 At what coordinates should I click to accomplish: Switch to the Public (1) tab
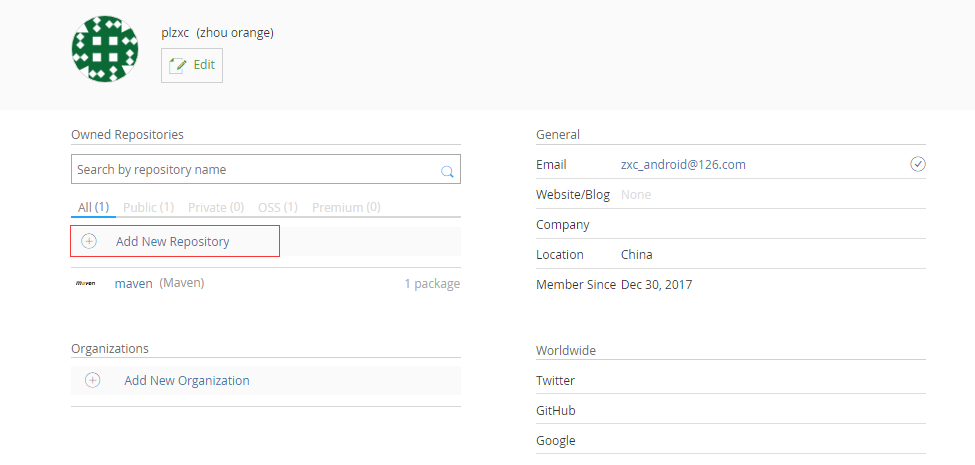(x=149, y=207)
